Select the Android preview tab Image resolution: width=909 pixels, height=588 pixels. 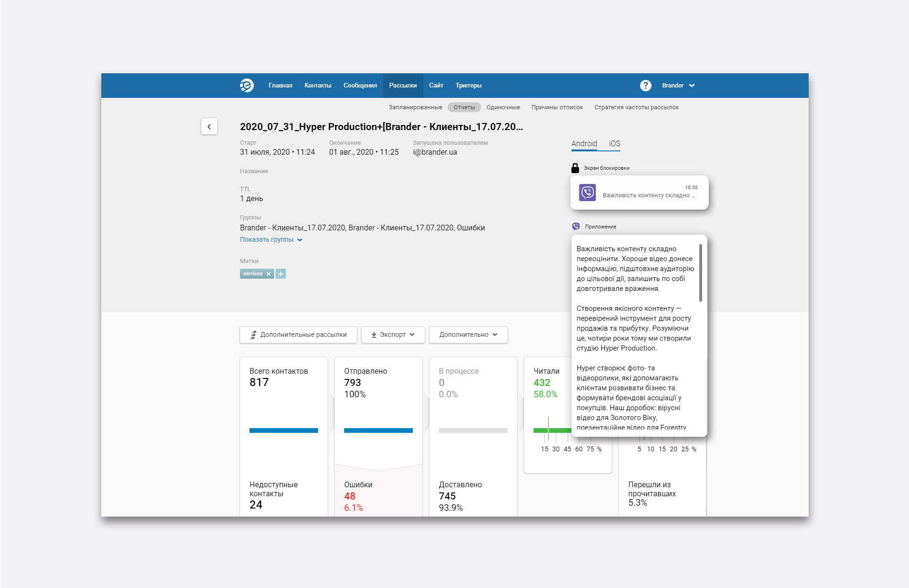pos(584,143)
